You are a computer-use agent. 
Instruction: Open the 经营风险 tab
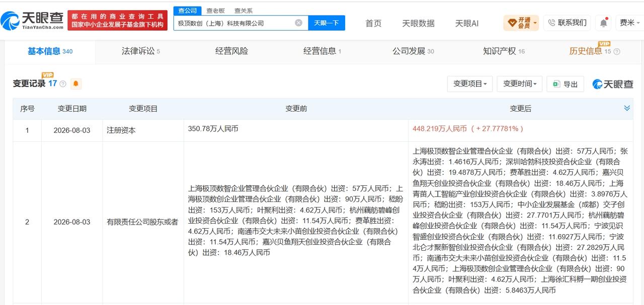231,51
